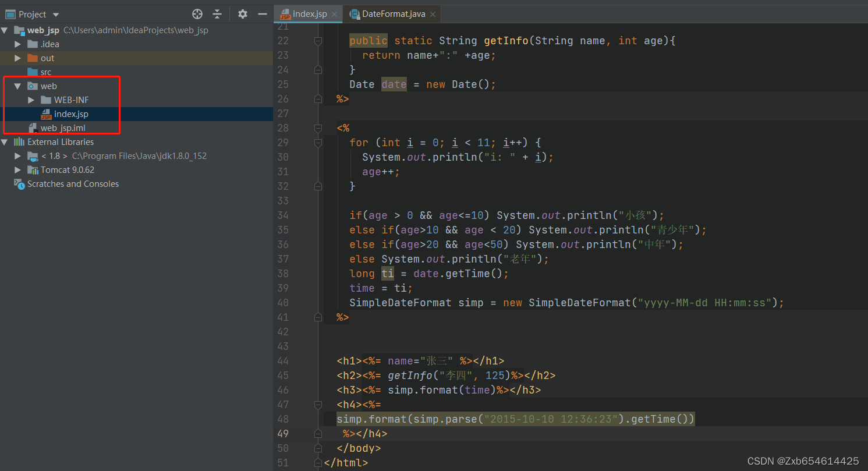Click fold marker at line 24
868x471 pixels.
tap(318, 70)
